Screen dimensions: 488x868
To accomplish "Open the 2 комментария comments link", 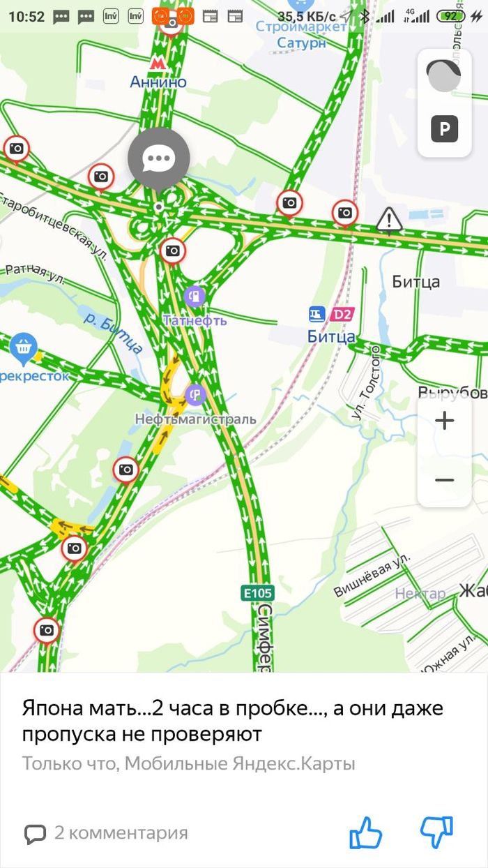I will tap(106, 832).
